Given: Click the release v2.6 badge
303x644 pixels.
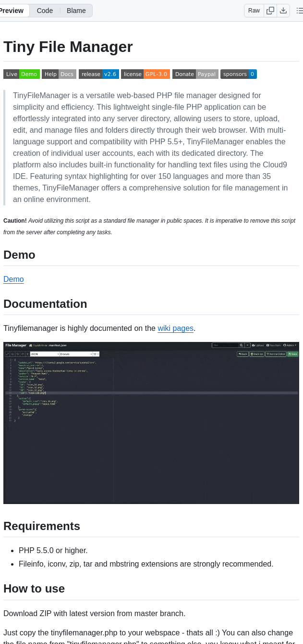Looking at the screenshot, I should click(99, 74).
